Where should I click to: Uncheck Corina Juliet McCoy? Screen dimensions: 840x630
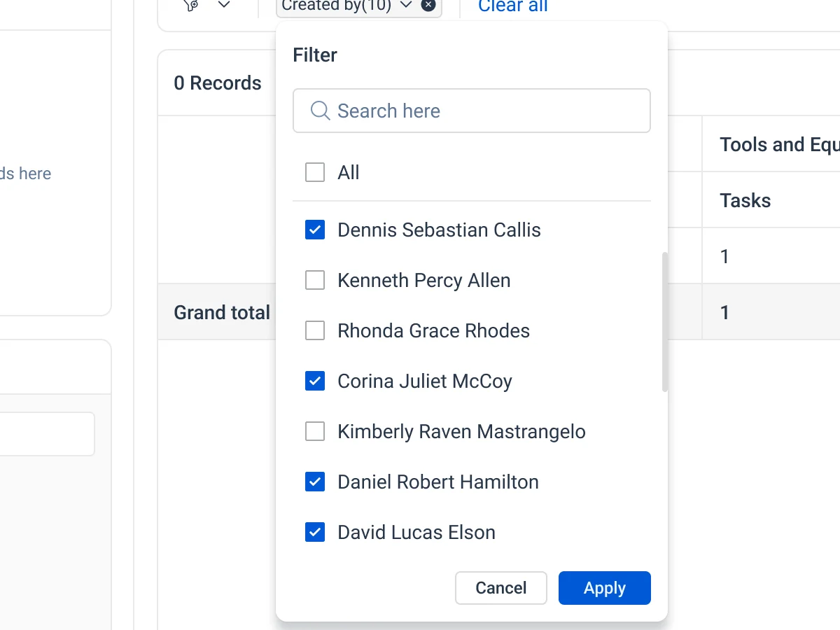(x=315, y=381)
